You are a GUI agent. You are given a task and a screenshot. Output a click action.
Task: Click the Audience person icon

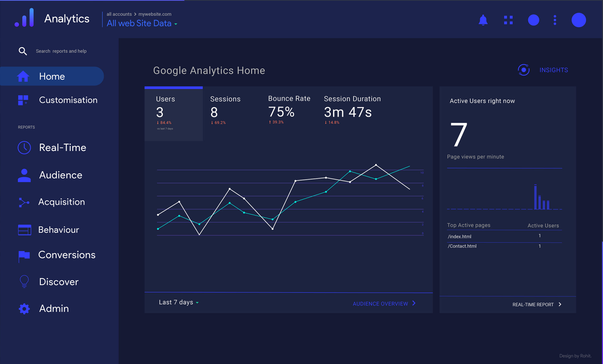pyautogui.click(x=24, y=175)
